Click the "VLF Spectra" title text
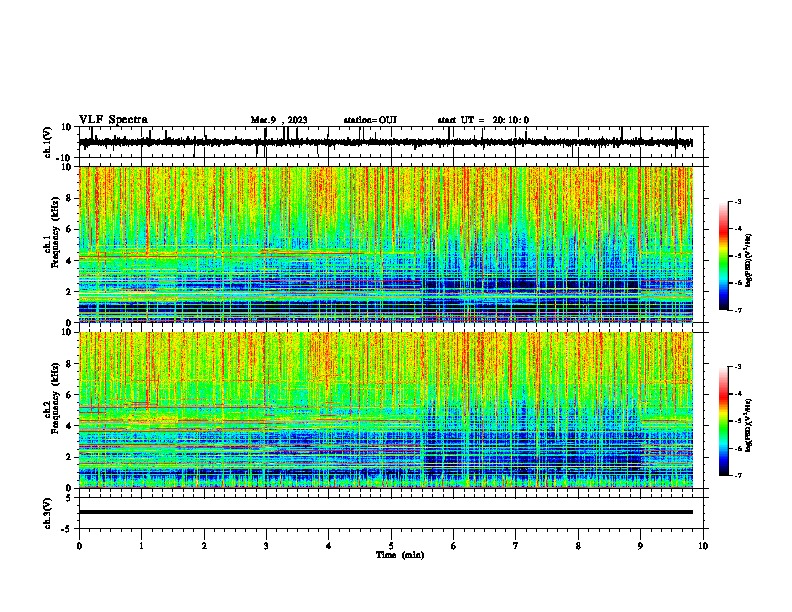The width and height of the screenshot is (792, 612). 113,120
